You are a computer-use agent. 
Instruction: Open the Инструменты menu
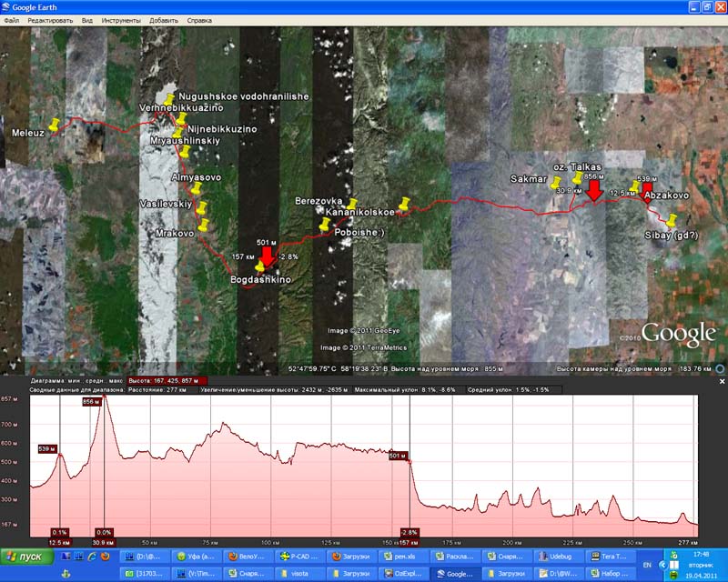[x=121, y=20]
